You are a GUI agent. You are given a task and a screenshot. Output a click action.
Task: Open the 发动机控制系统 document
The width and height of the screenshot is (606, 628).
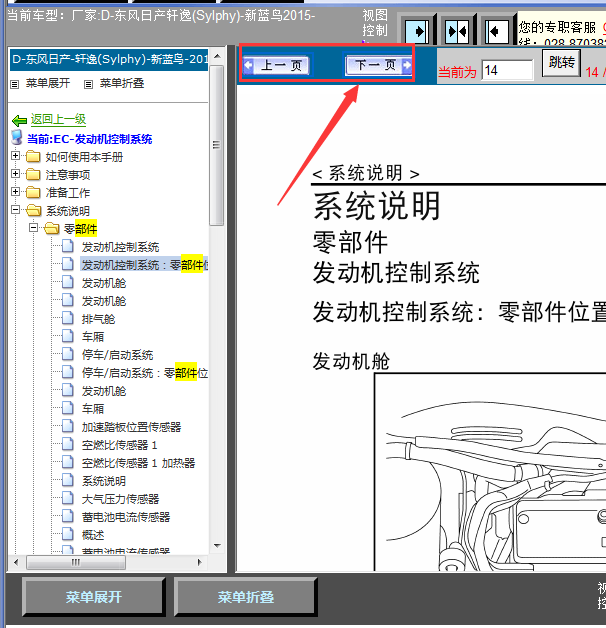[120, 247]
